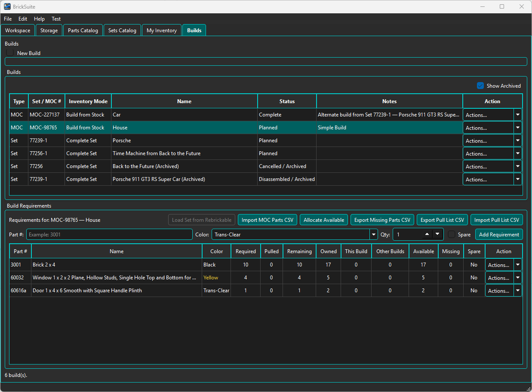Sort requirements by Remaining column header

click(x=299, y=251)
